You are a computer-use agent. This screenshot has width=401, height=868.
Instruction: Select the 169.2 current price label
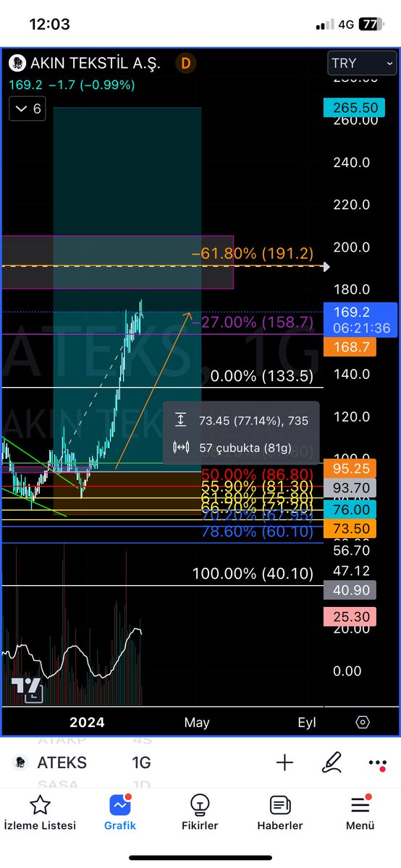[x=359, y=320]
